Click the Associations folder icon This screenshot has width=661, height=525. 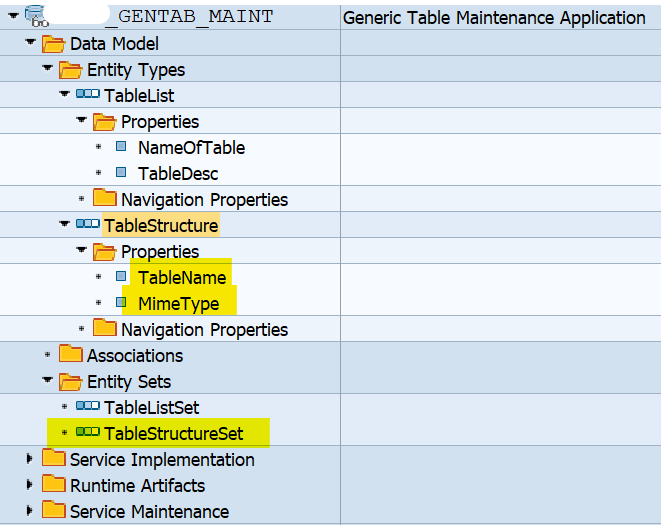(x=71, y=353)
